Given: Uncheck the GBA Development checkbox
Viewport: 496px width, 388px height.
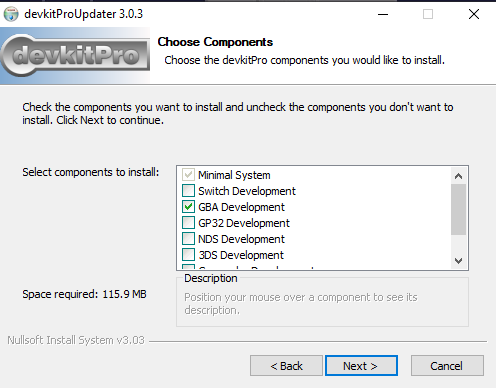Looking at the screenshot, I should (188, 207).
